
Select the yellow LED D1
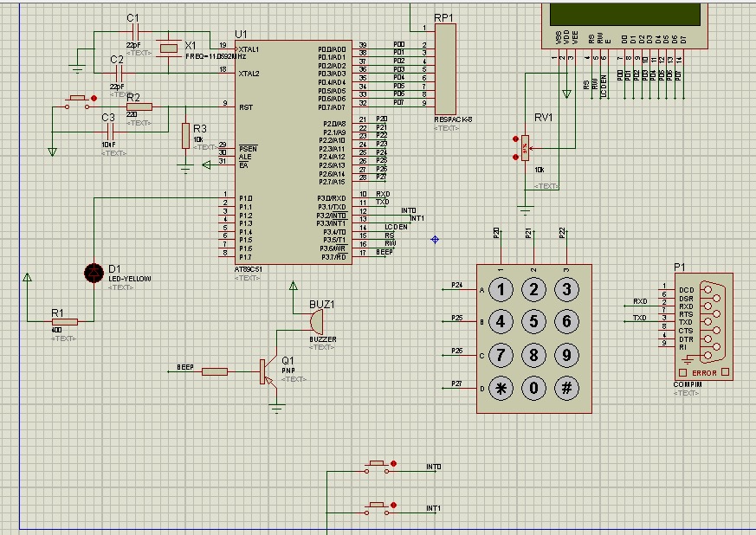[x=94, y=274]
